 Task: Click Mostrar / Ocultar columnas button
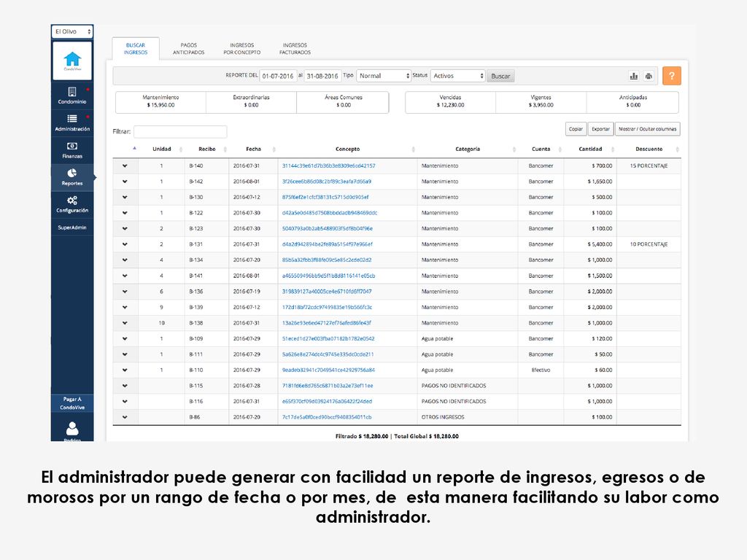[648, 129]
